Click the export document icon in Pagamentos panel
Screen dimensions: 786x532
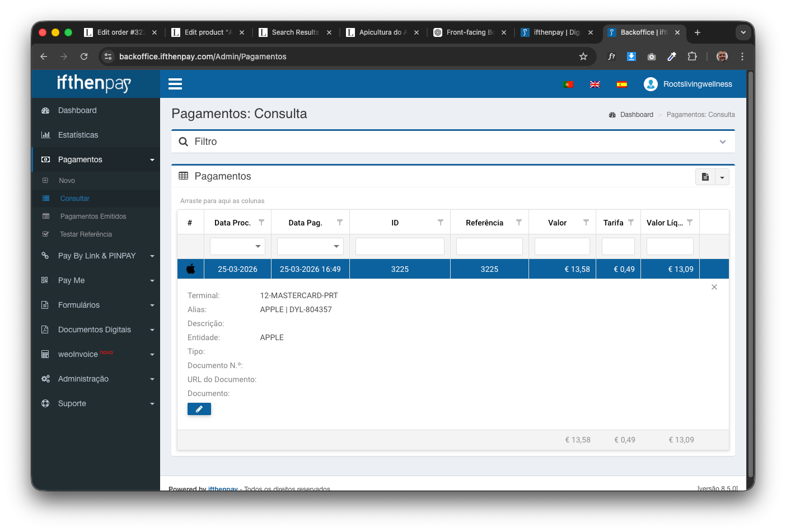(x=705, y=177)
